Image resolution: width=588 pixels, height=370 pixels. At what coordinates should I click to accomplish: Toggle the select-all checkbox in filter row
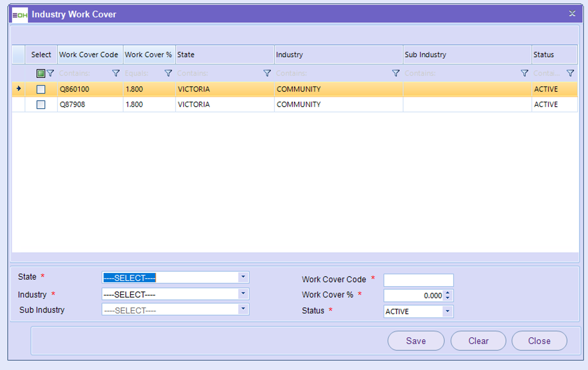tap(40, 73)
